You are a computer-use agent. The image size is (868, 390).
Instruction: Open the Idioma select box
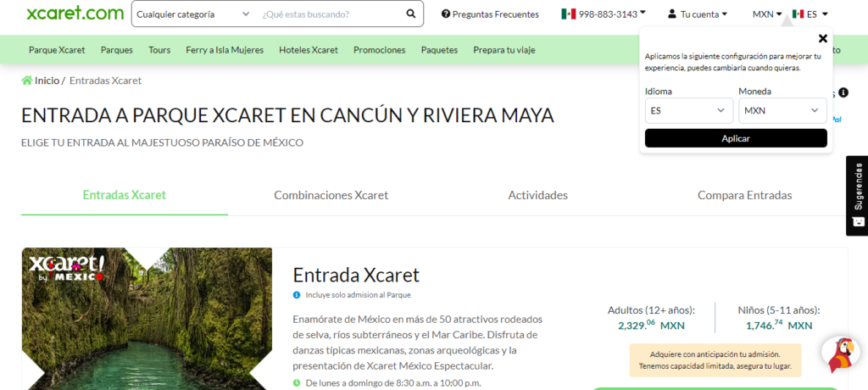(x=689, y=111)
